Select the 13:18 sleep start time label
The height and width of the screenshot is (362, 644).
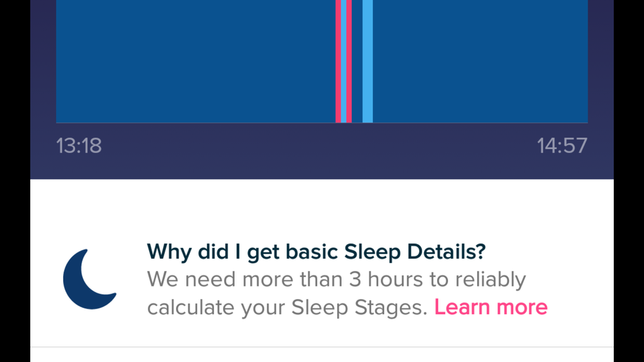tap(79, 146)
